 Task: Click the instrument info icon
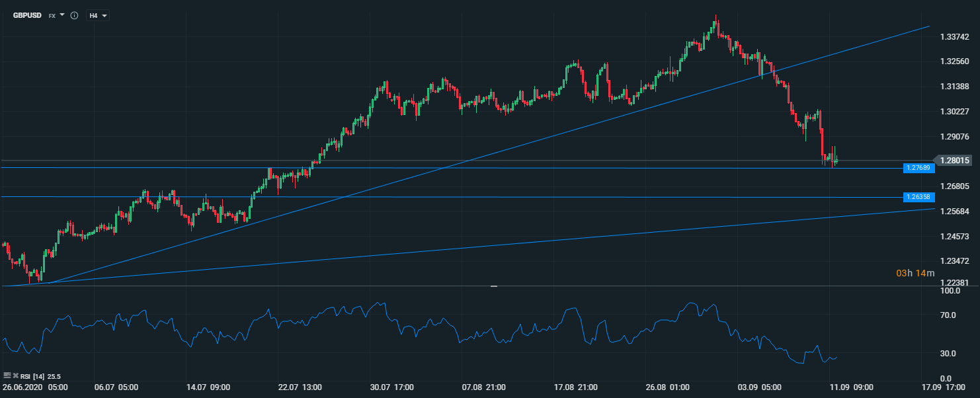coord(74,15)
